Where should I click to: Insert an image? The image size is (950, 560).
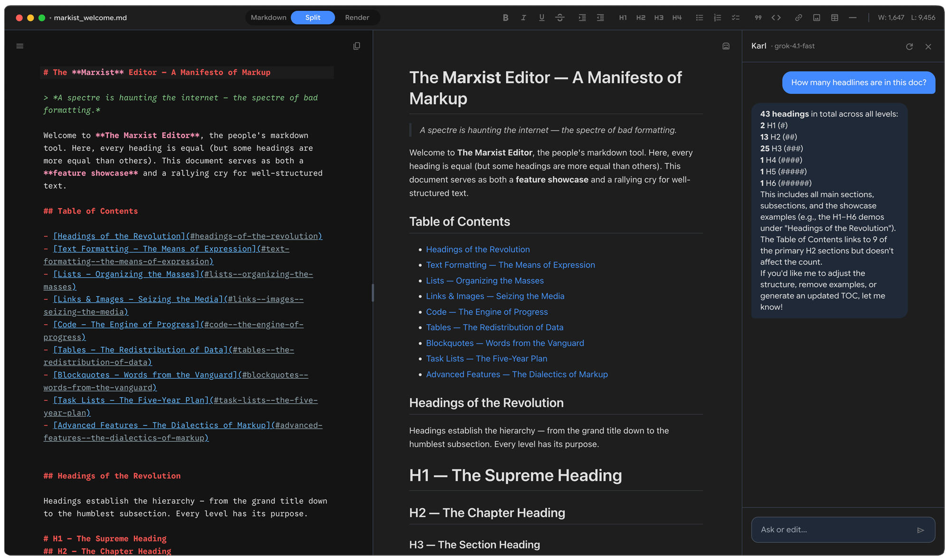tap(817, 18)
